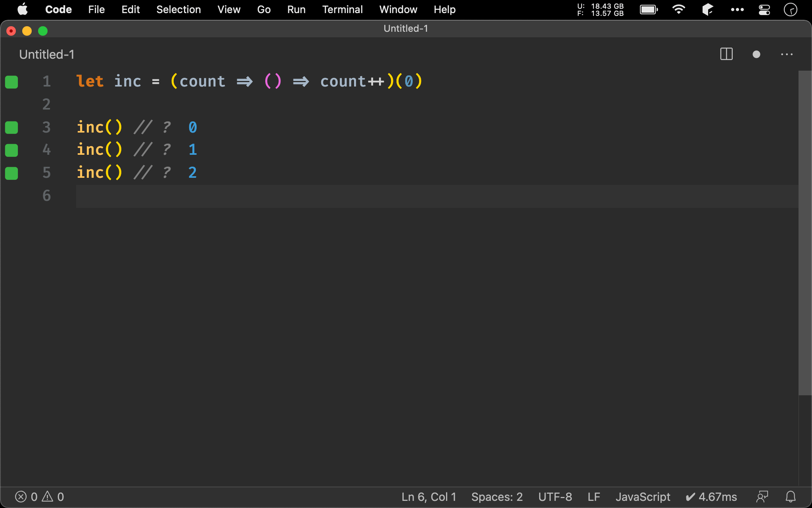Select the UTF-8 encoding picker

pyautogui.click(x=555, y=496)
